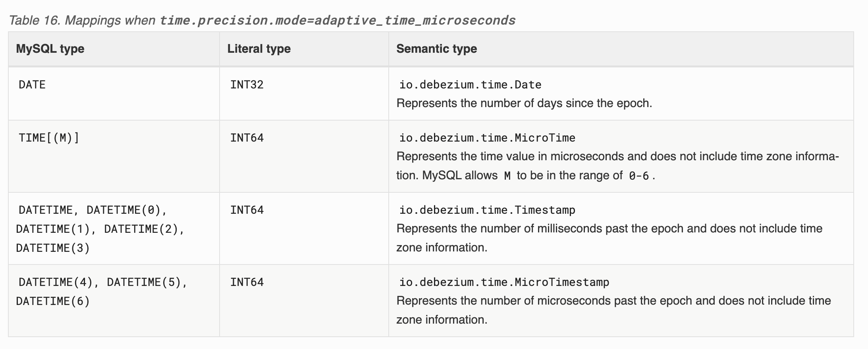
Task: Click the io.debezium.time.Timestamp code text
Action: [x=487, y=210]
